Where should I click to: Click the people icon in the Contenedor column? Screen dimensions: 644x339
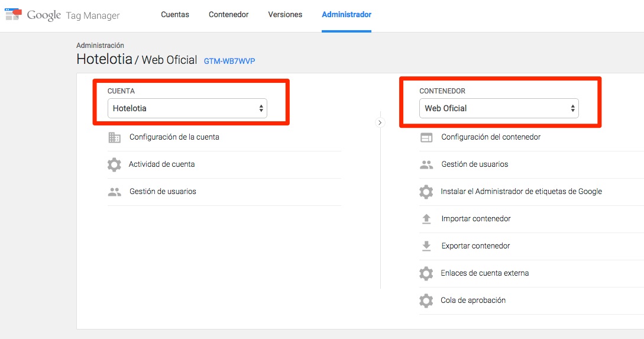click(x=426, y=164)
